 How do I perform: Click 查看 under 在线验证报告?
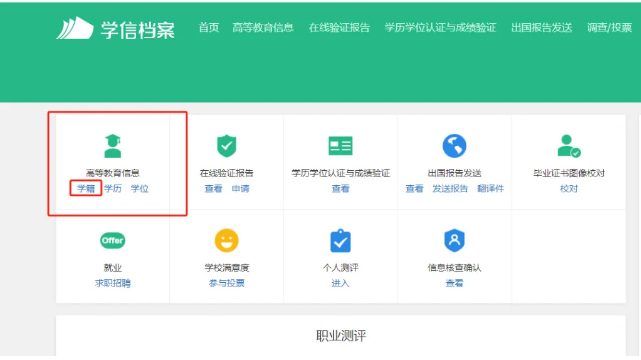point(213,188)
